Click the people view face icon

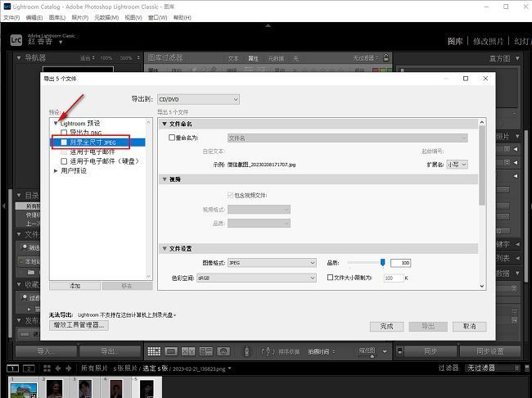[x=223, y=351]
